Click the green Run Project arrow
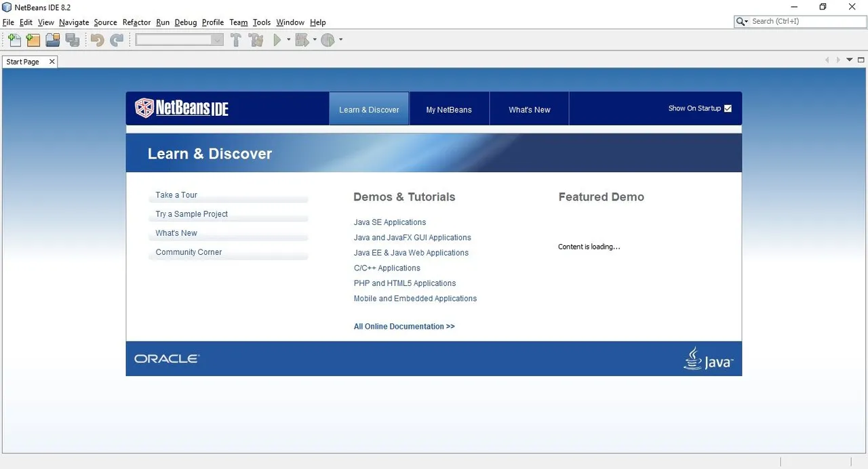Screen dimensions: 868x469 coord(277,40)
